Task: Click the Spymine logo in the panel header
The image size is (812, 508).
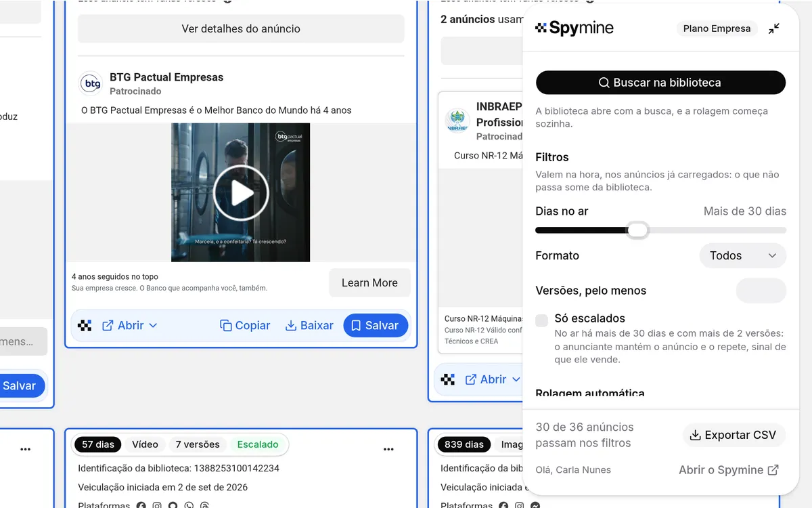Action: point(574,28)
